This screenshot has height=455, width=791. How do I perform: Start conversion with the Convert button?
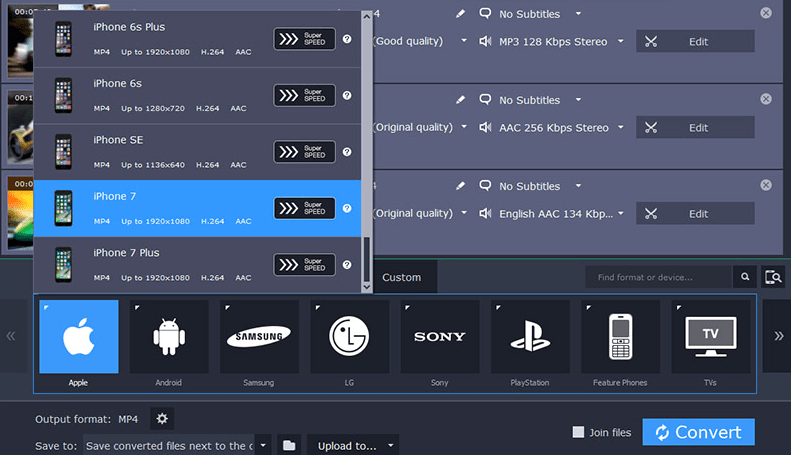tap(698, 432)
